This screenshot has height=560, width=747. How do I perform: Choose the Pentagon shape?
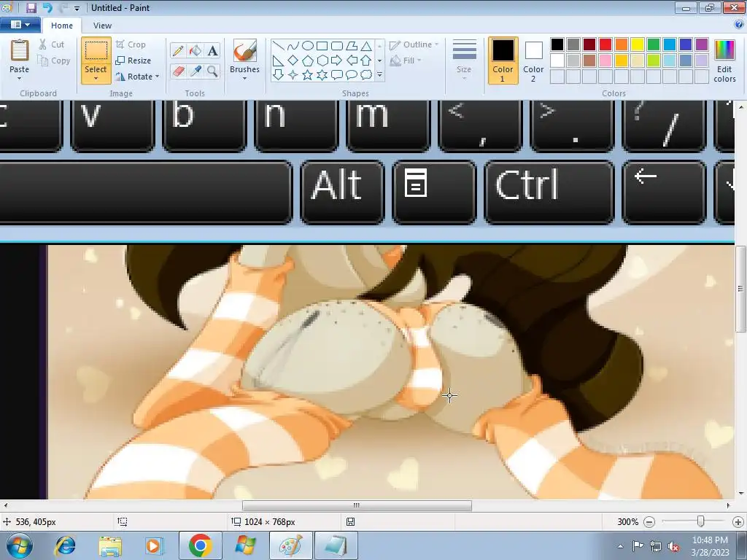point(308,60)
